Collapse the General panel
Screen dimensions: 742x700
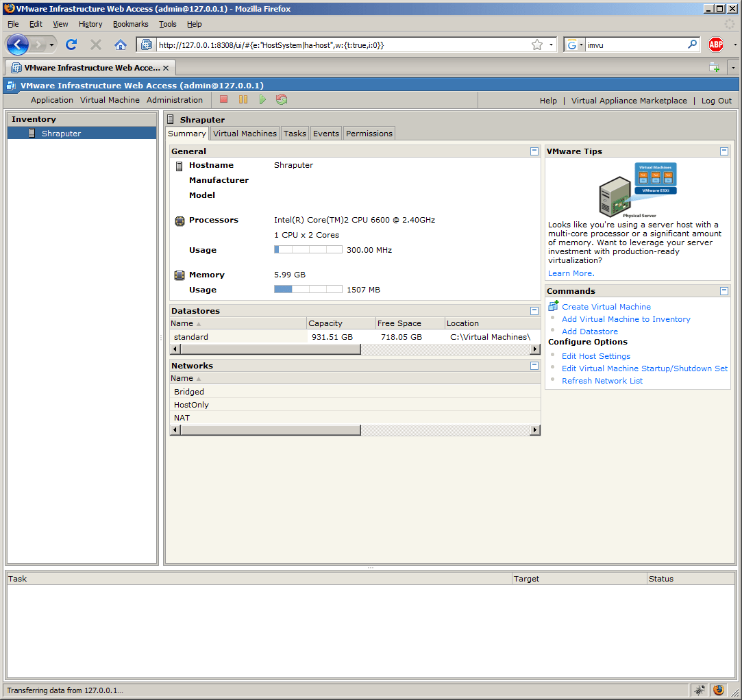(x=534, y=151)
